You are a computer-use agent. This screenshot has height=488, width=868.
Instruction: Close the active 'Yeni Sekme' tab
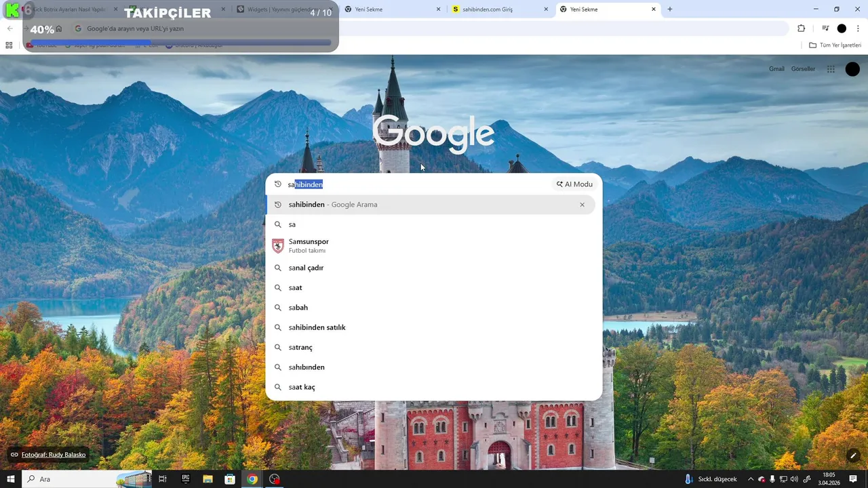coord(654,9)
